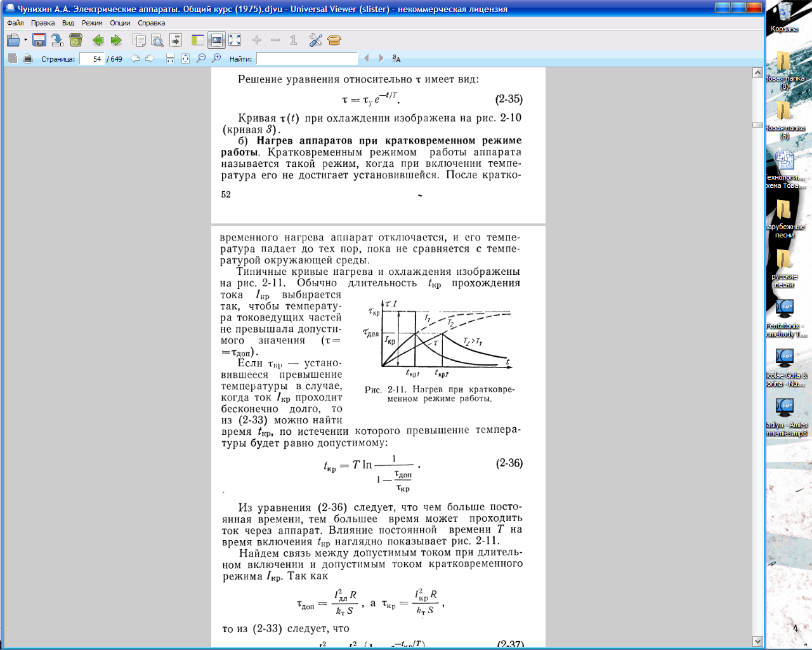Click the scroll down arrow of vertical scrollbar
The image size is (812, 650).
tap(757, 641)
